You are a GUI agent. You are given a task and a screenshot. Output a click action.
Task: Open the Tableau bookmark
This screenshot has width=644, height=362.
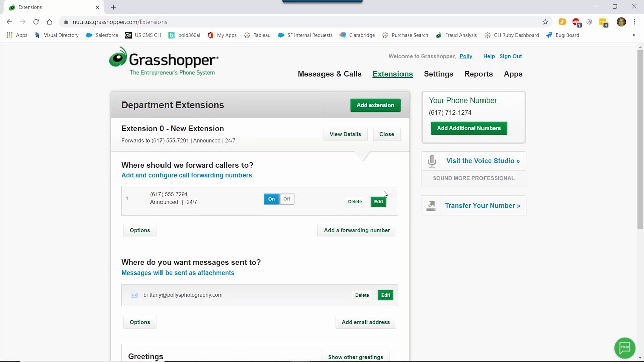point(257,35)
